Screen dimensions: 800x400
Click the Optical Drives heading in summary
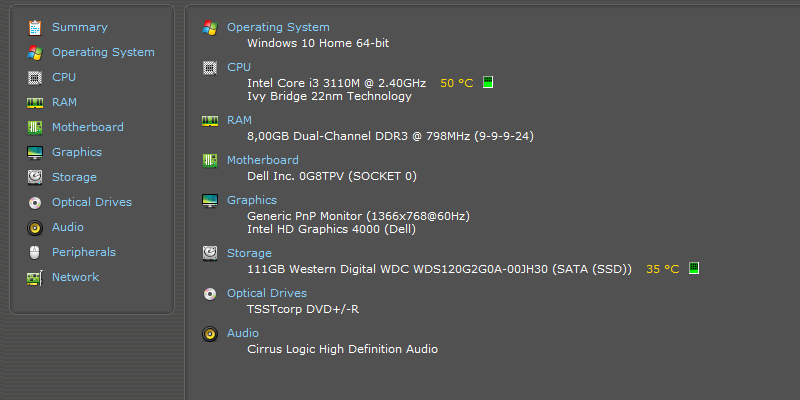pos(267,293)
